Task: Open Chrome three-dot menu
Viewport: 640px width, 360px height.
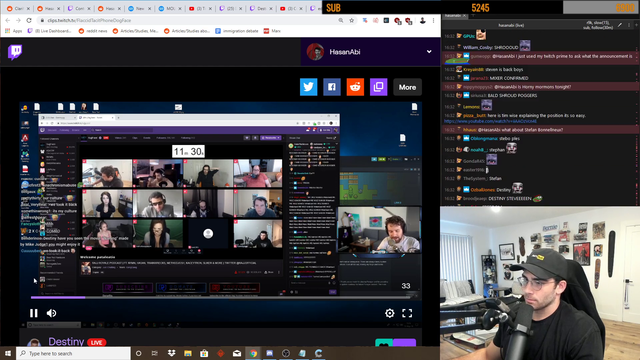Action: [433, 20]
